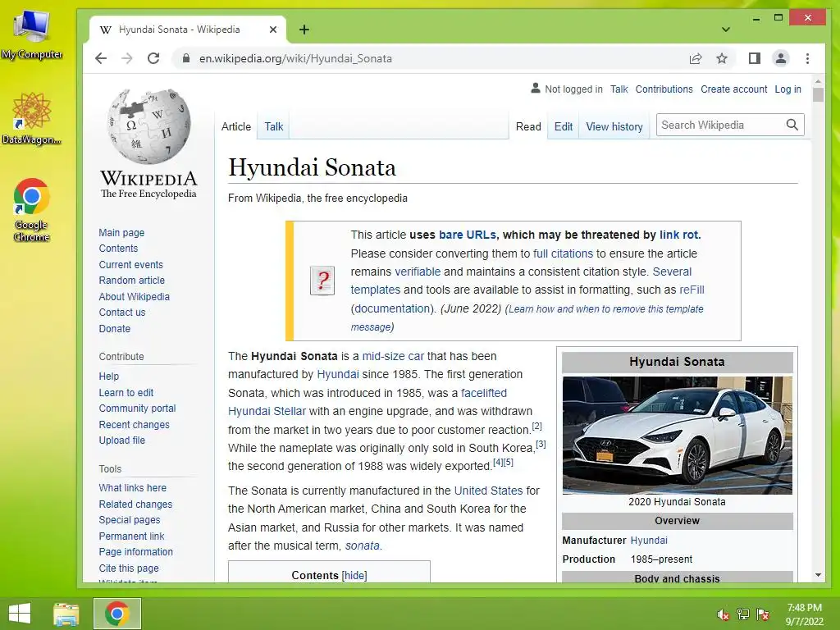Open the Contributions link
Viewport: 840px width, 630px height.
pos(664,89)
